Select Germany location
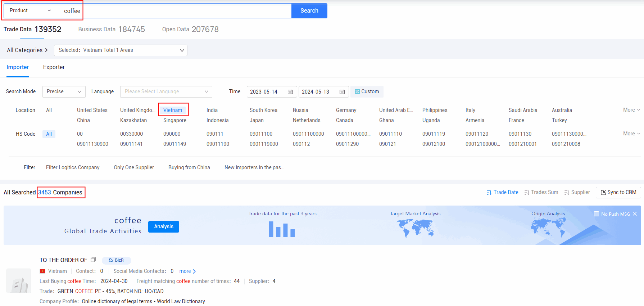 point(346,110)
